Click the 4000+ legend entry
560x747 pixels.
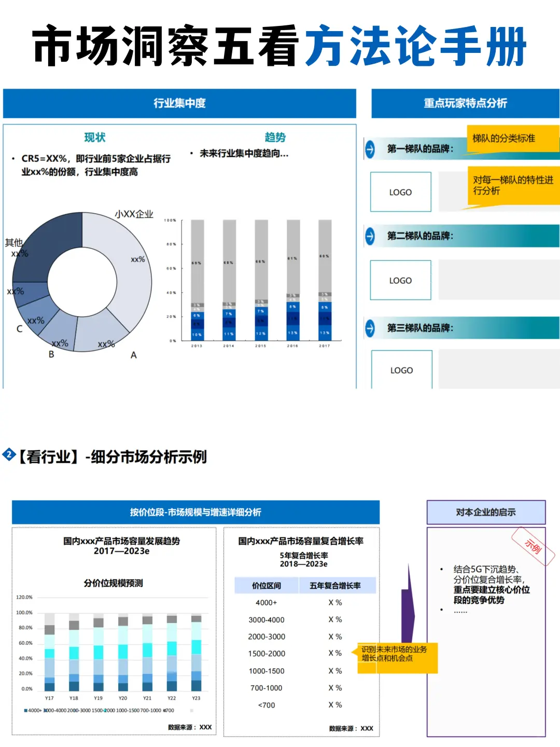(33, 711)
